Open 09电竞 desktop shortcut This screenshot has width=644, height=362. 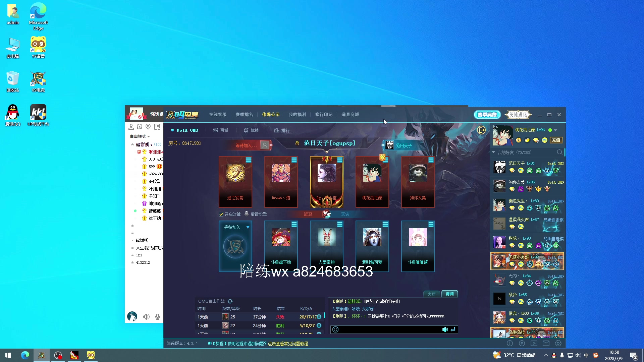click(38, 82)
